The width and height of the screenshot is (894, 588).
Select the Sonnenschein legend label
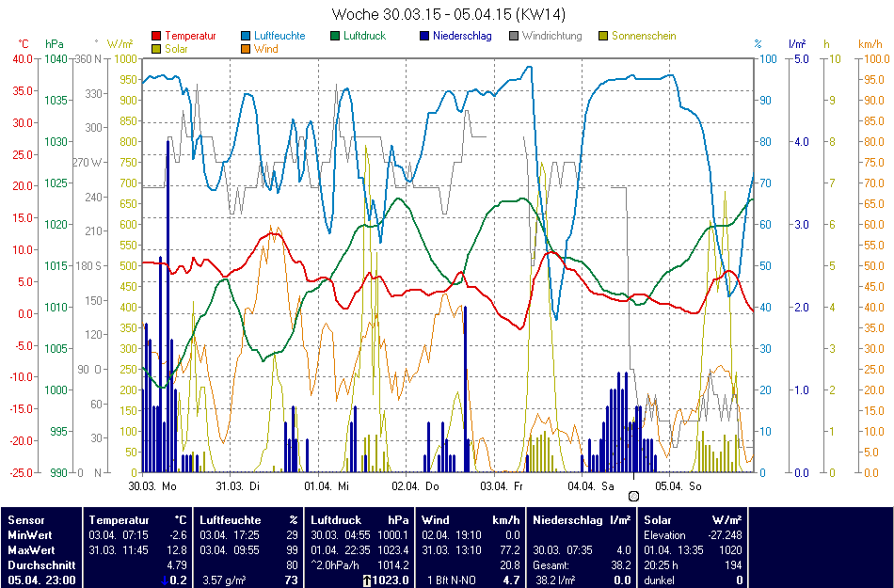(x=645, y=36)
